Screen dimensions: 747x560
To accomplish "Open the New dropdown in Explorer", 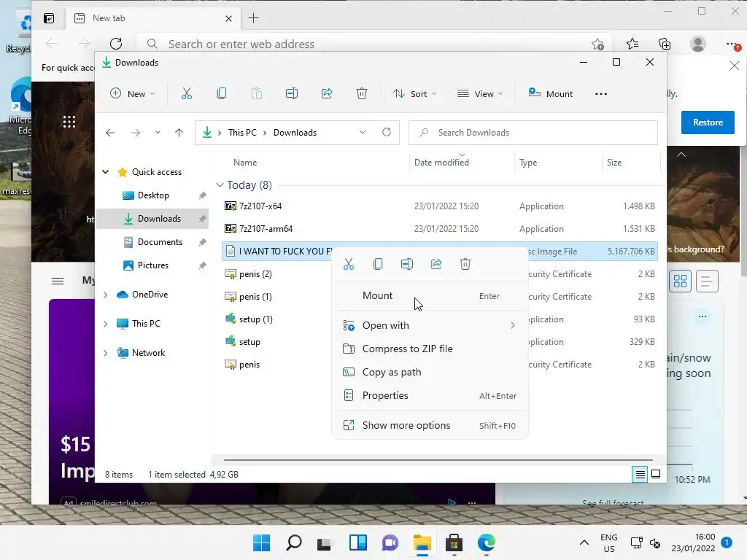I will 133,94.
